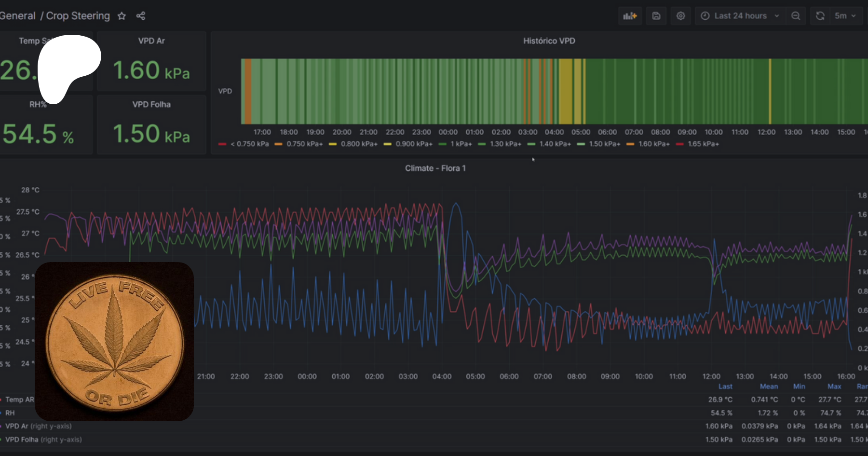Toggle VPD Folha (right y-axis) legend series

click(x=43, y=440)
